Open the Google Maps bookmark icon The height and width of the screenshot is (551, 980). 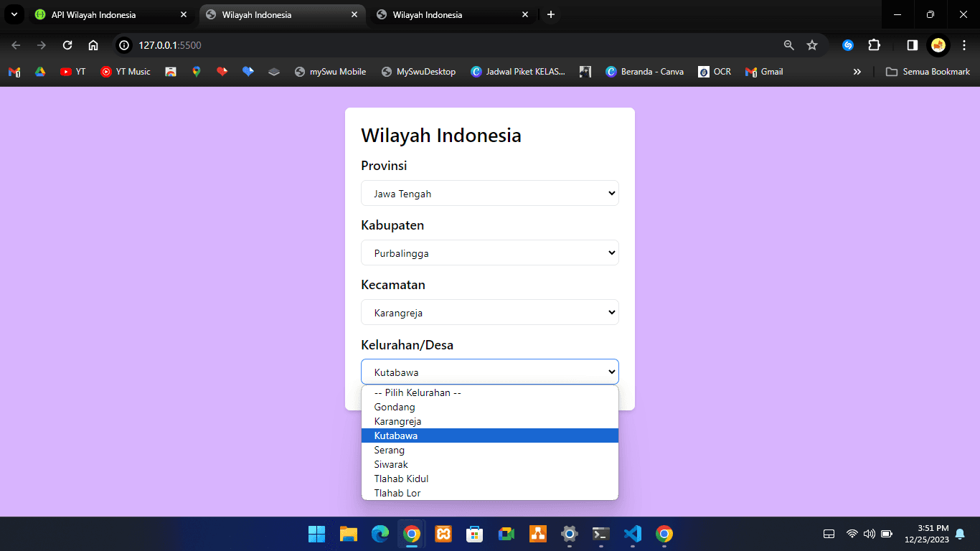(196, 71)
